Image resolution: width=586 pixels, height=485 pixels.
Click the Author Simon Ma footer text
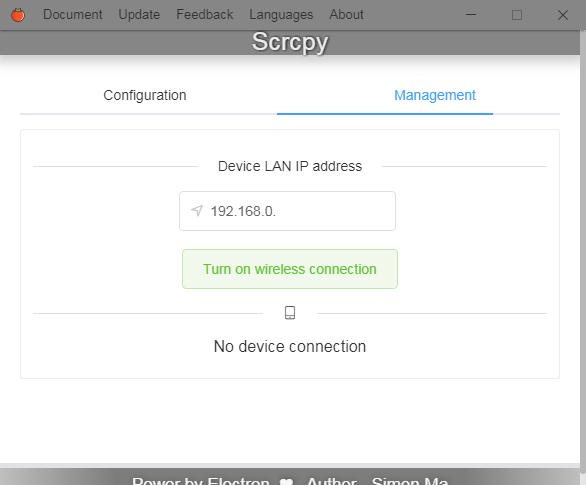coord(377,481)
